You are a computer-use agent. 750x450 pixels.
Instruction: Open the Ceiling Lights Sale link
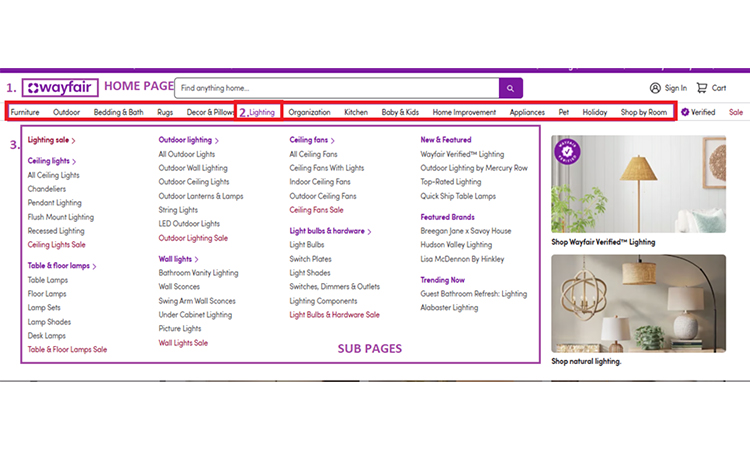click(56, 244)
